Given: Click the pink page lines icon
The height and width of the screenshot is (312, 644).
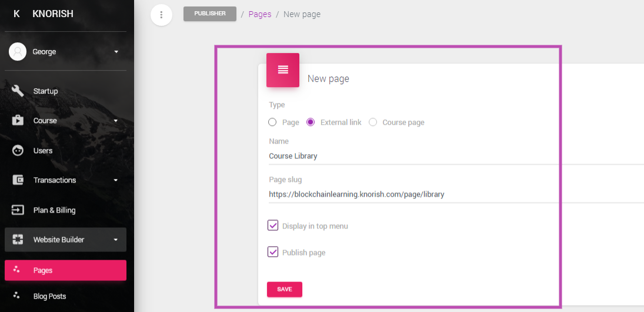Looking at the screenshot, I should (x=282, y=70).
